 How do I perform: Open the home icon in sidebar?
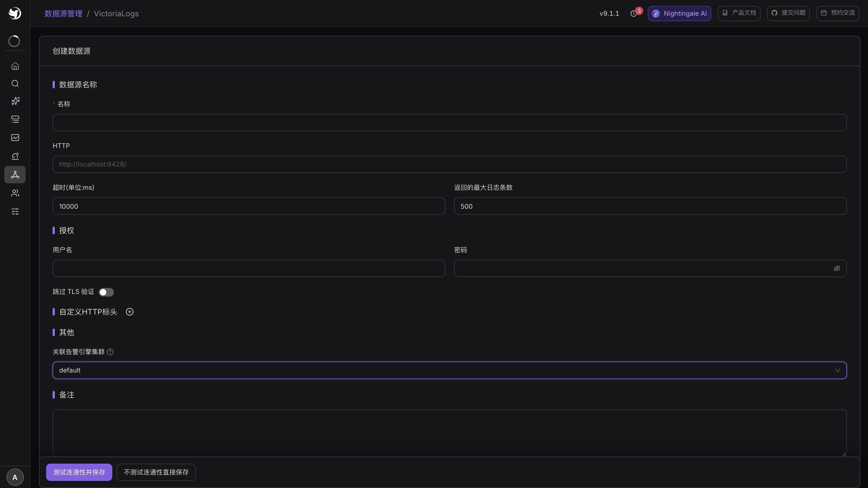pyautogui.click(x=15, y=66)
